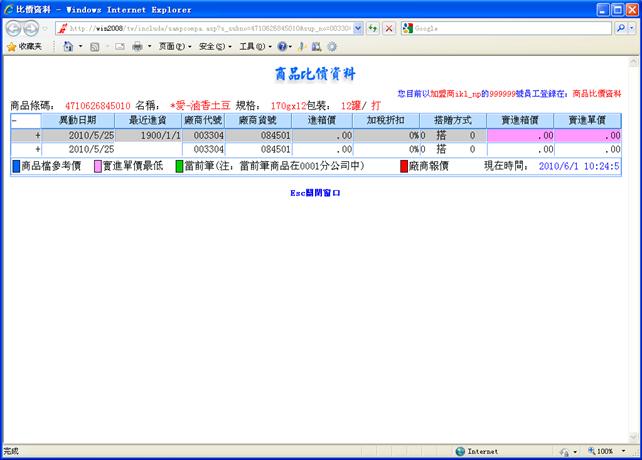Click the Refresh page icon
Image resolution: width=642 pixels, height=460 pixels.
(373, 28)
